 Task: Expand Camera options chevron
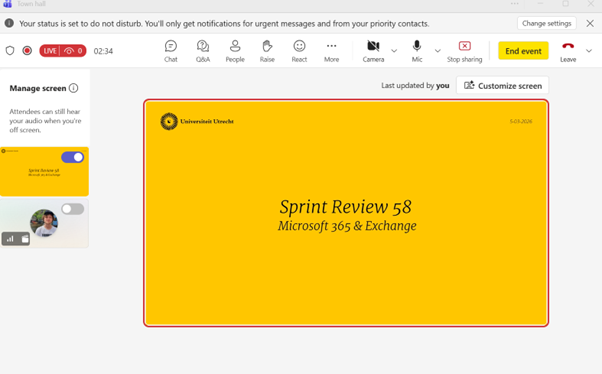tap(394, 51)
